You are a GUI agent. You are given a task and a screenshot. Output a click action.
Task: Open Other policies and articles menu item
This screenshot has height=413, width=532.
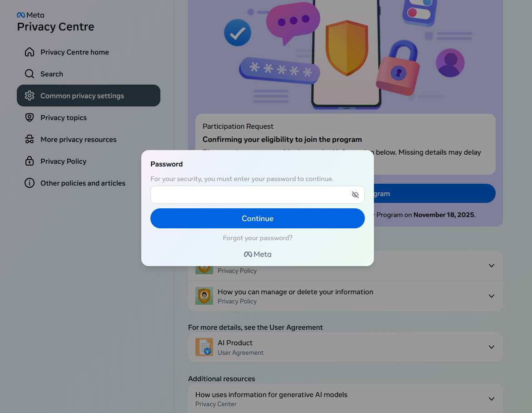83,183
